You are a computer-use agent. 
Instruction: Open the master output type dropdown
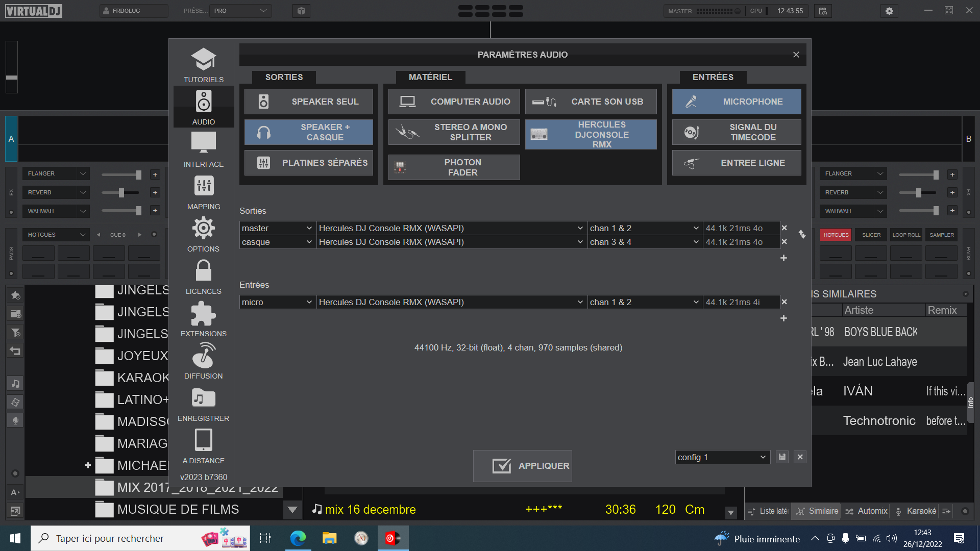point(277,228)
